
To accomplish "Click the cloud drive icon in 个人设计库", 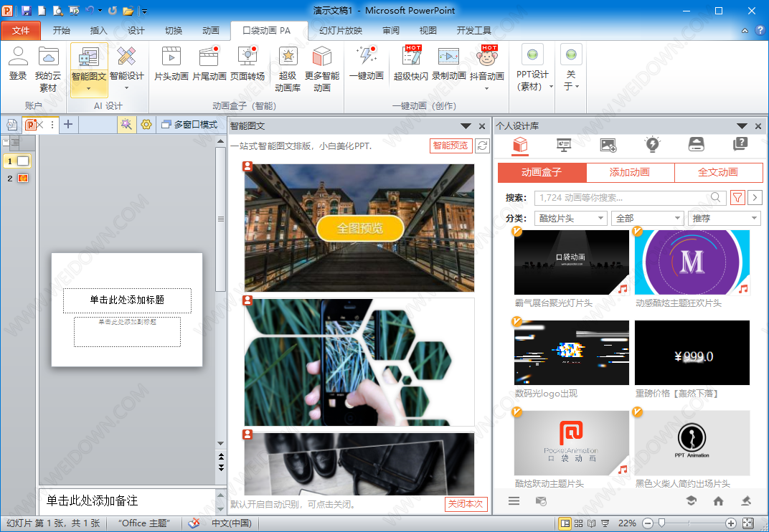I will pyautogui.click(x=697, y=145).
